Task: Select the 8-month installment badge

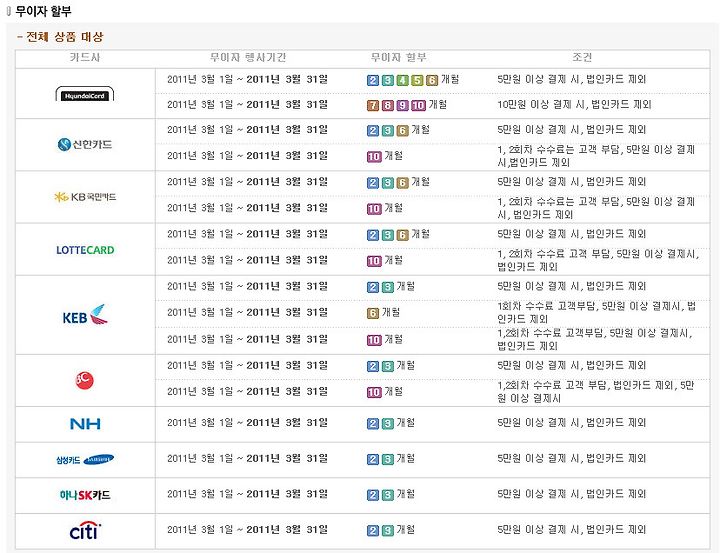Action: (x=388, y=106)
